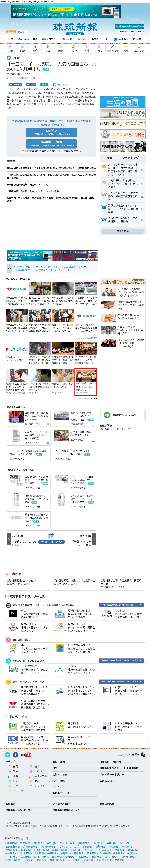Go to previous article with left arrow
Screen dimensions: 150x868
9,538
